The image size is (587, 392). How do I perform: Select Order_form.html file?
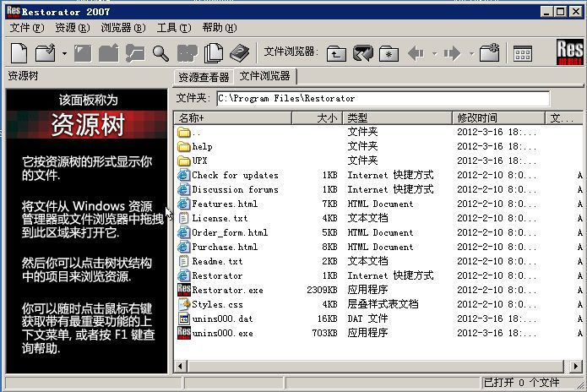(223, 232)
